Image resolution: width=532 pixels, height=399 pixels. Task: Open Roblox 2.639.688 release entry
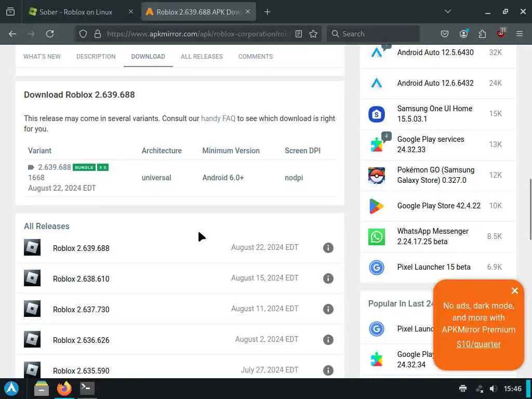pyautogui.click(x=81, y=248)
